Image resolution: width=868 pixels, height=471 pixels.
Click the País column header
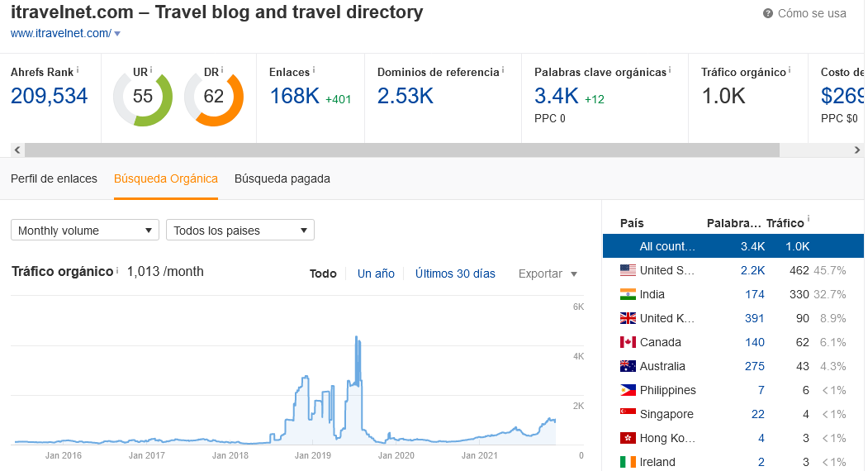pyautogui.click(x=632, y=223)
